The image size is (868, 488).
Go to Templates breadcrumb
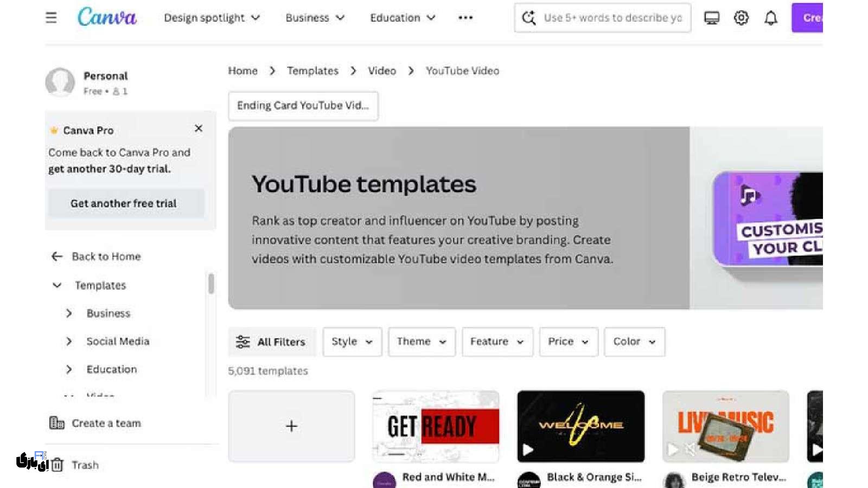[312, 70]
